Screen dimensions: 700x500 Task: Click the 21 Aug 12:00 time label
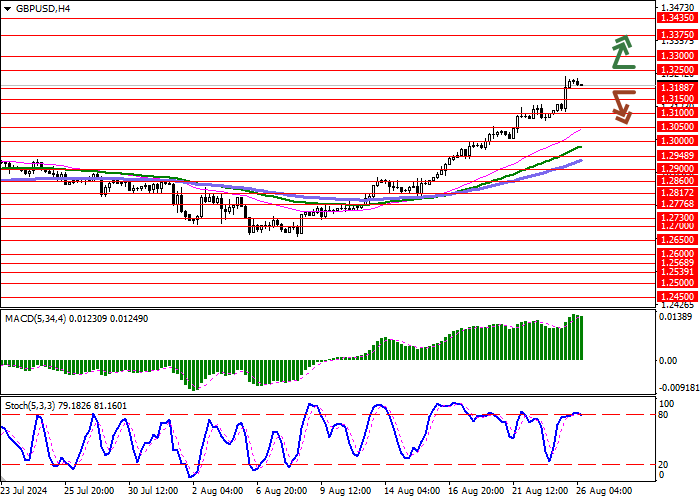[541, 491]
